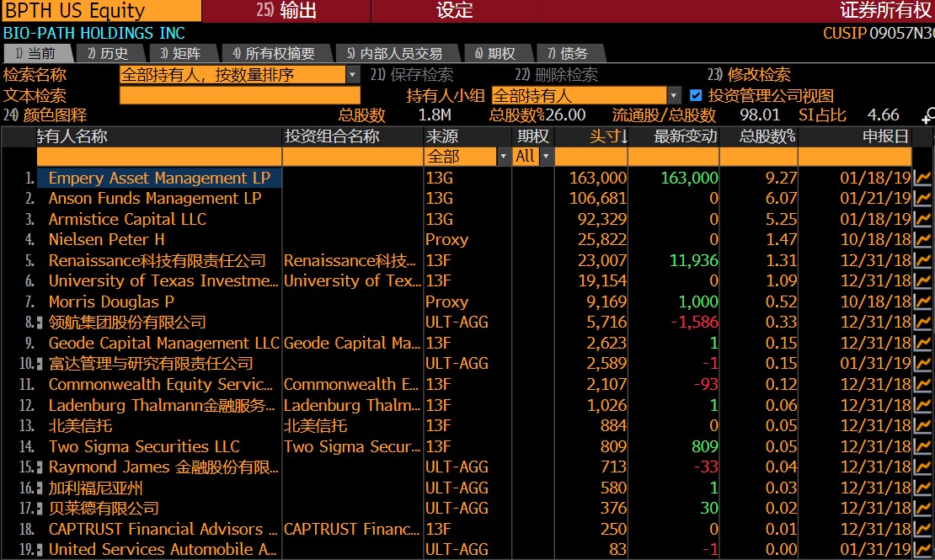This screenshot has height=560, width=935.
Task: Open chart icon for 领航集团股份有限公司 row
Action: tap(922, 322)
